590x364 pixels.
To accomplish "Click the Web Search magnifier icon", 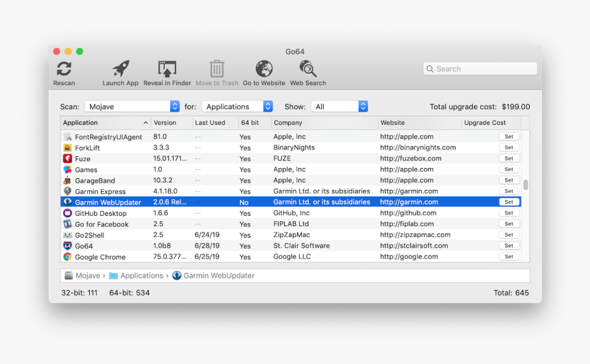I will tap(308, 69).
